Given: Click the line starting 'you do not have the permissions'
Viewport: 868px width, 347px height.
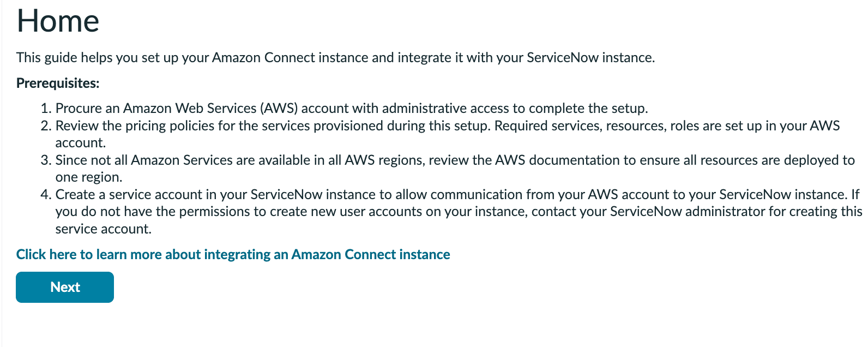Looking at the screenshot, I should (459, 211).
